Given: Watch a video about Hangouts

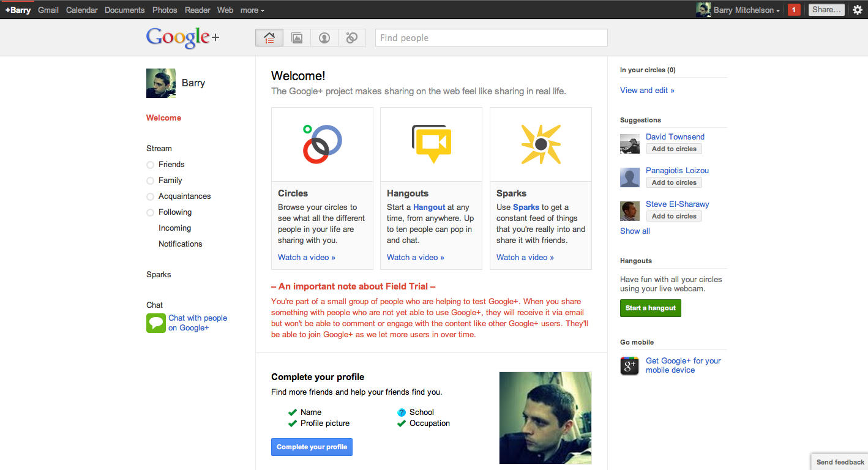Looking at the screenshot, I should click(x=416, y=257).
